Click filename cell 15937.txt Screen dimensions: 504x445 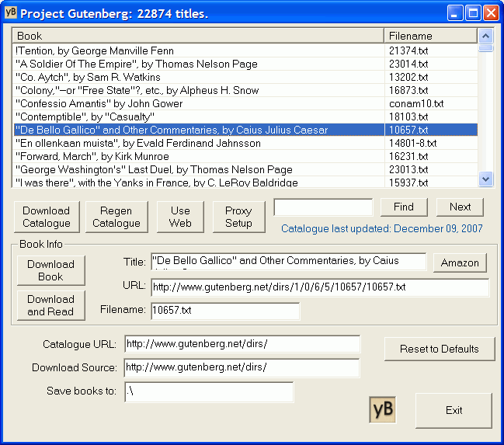pos(431,182)
